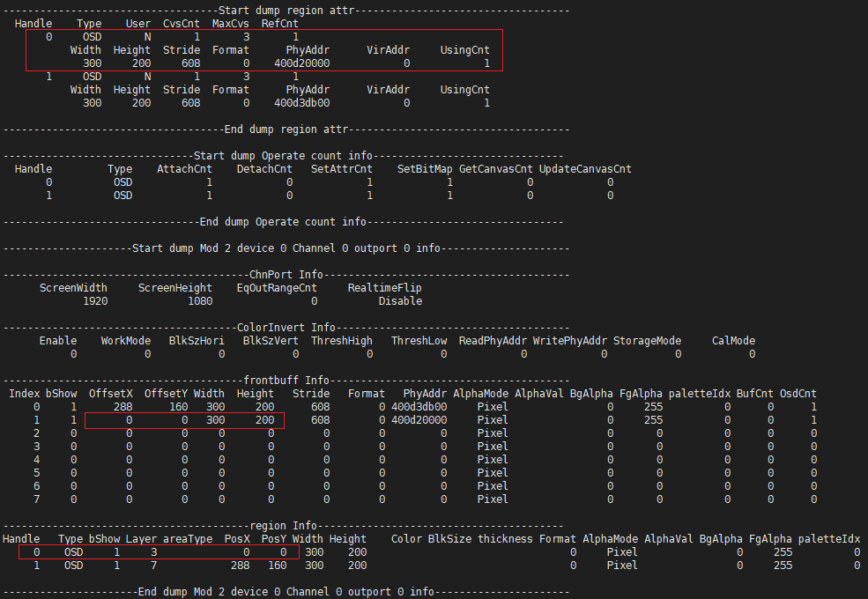
Task: Click the 'End dump region attr' line
Action: [x=286, y=129]
